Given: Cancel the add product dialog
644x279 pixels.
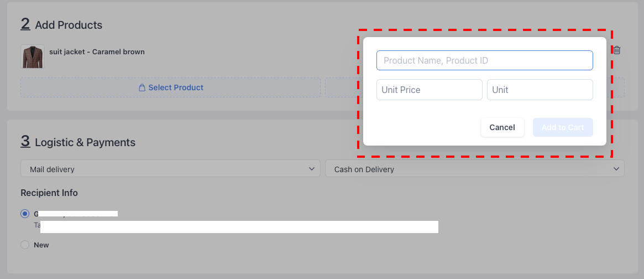Looking at the screenshot, I should point(502,127).
